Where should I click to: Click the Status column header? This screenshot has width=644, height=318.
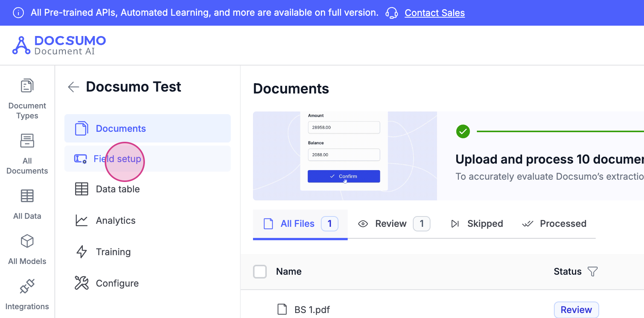pos(567,272)
